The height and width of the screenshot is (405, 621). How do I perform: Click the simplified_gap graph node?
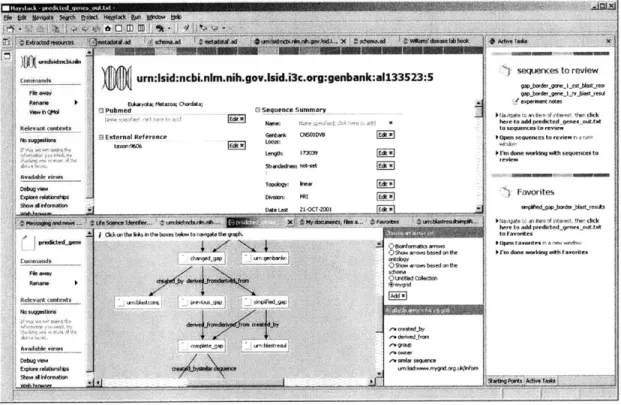point(265,302)
